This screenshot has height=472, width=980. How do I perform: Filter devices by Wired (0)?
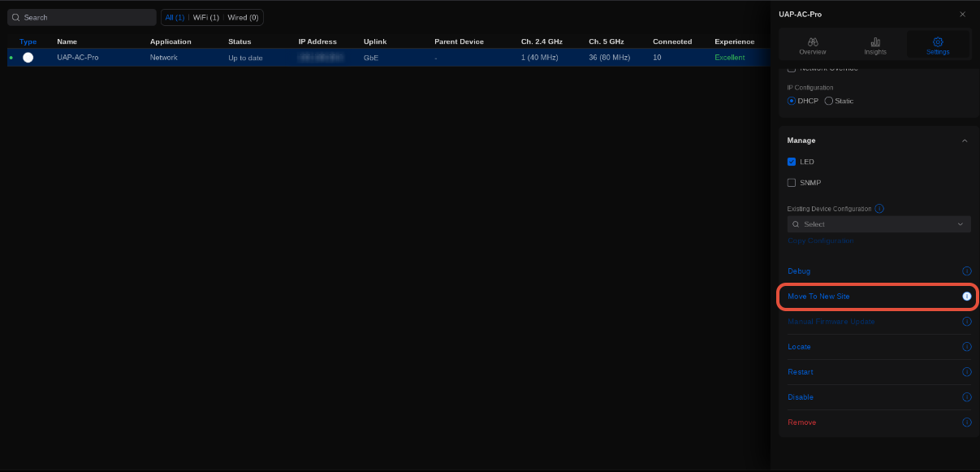pyautogui.click(x=243, y=17)
